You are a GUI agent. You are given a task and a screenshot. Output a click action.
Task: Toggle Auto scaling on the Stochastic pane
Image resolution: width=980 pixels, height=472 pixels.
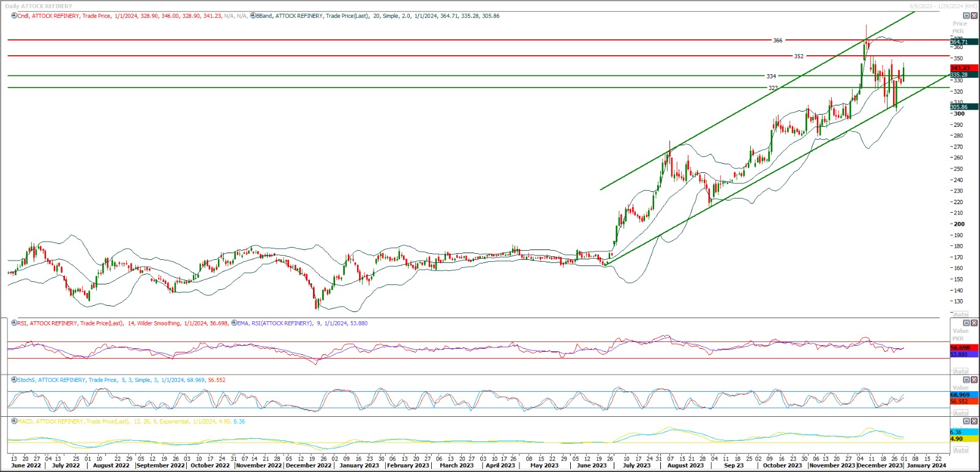pyautogui.click(x=960, y=413)
